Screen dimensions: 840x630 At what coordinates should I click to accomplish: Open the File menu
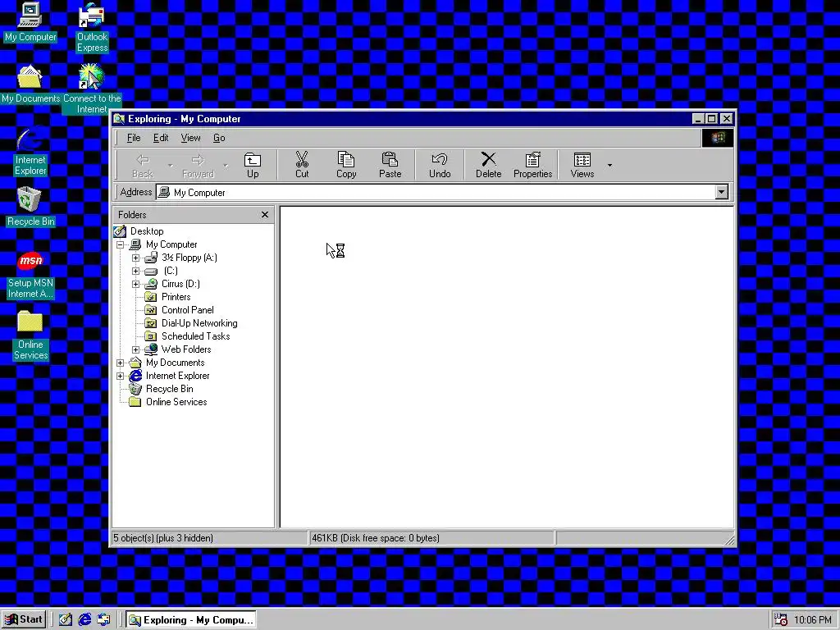pos(134,138)
